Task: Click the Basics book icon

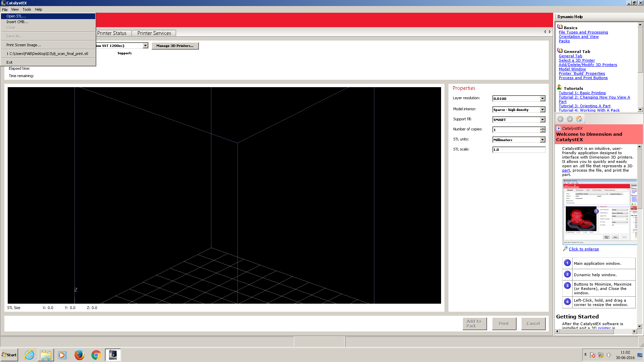Action: pyautogui.click(x=560, y=27)
